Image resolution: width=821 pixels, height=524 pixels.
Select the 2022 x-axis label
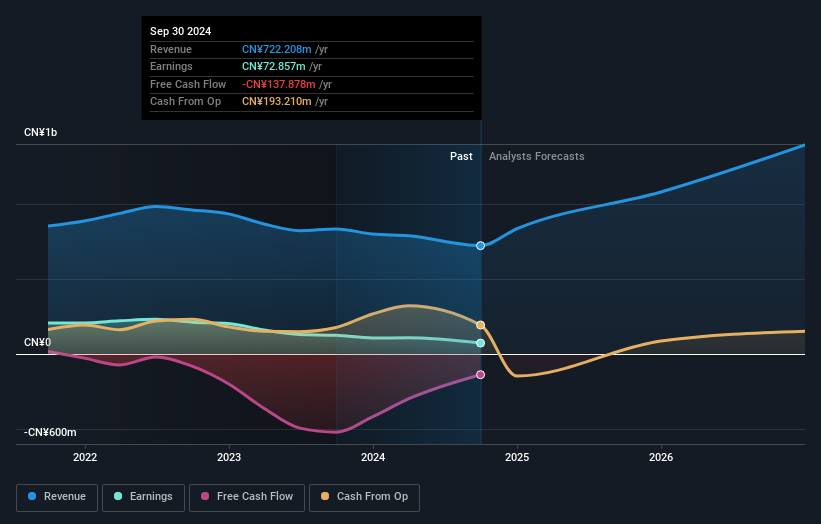[85, 457]
